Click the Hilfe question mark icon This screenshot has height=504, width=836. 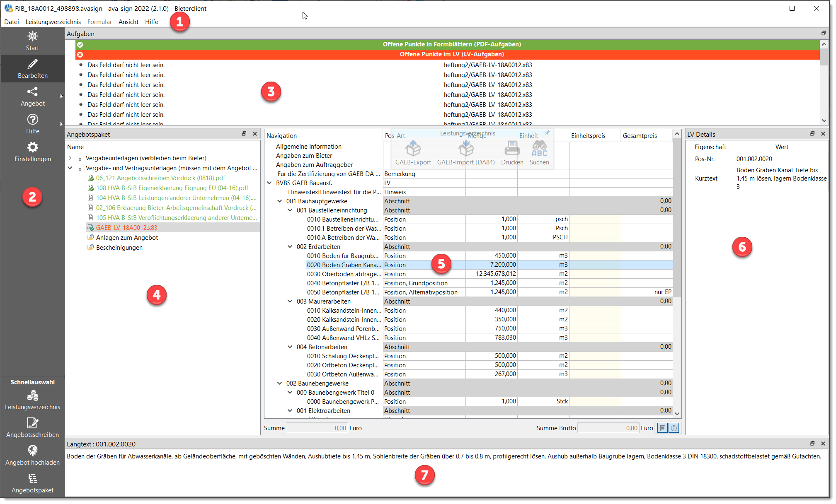tap(32, 119)
